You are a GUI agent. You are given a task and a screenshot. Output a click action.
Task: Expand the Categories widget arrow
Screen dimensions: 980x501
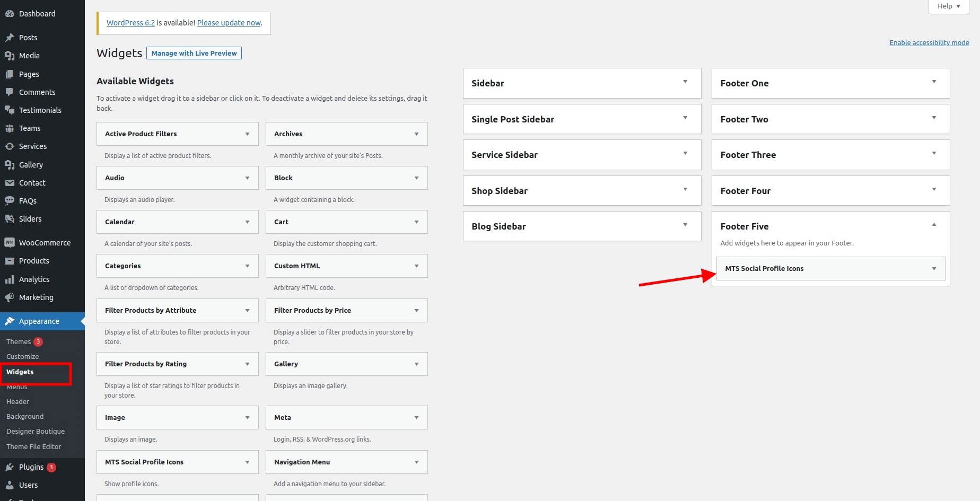247,266
